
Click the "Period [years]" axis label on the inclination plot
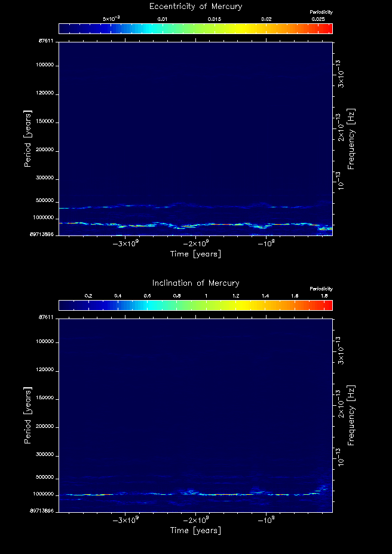(27, 415)
